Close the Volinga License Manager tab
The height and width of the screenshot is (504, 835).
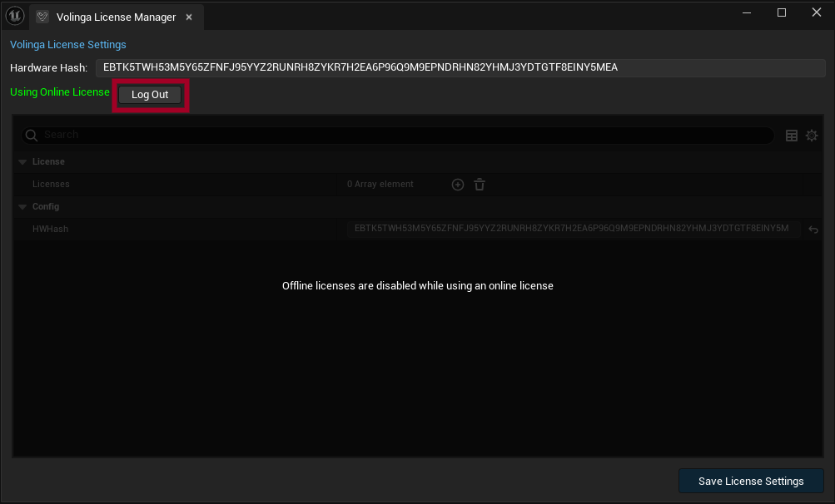click(x=189, y=17)
